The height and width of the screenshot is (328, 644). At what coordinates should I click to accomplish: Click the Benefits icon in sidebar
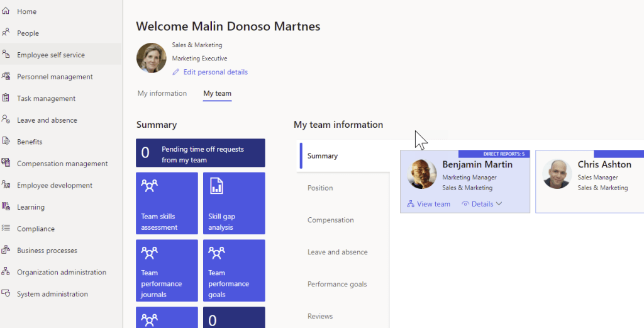coord(6,142)
